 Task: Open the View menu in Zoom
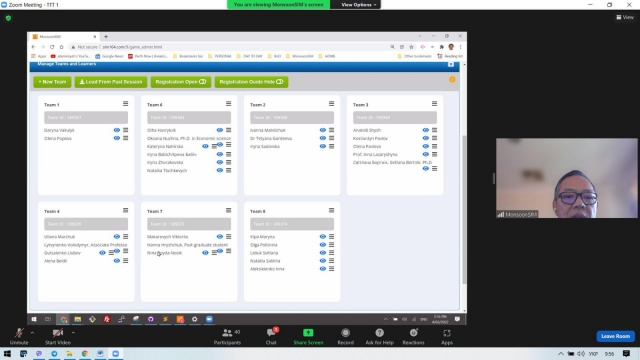click(x=625, y=17)
